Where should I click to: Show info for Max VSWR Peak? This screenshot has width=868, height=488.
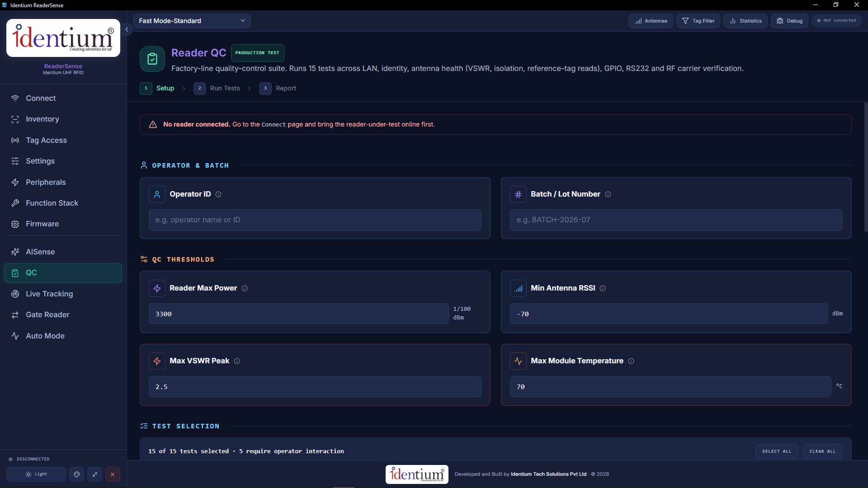pos(237,361)
